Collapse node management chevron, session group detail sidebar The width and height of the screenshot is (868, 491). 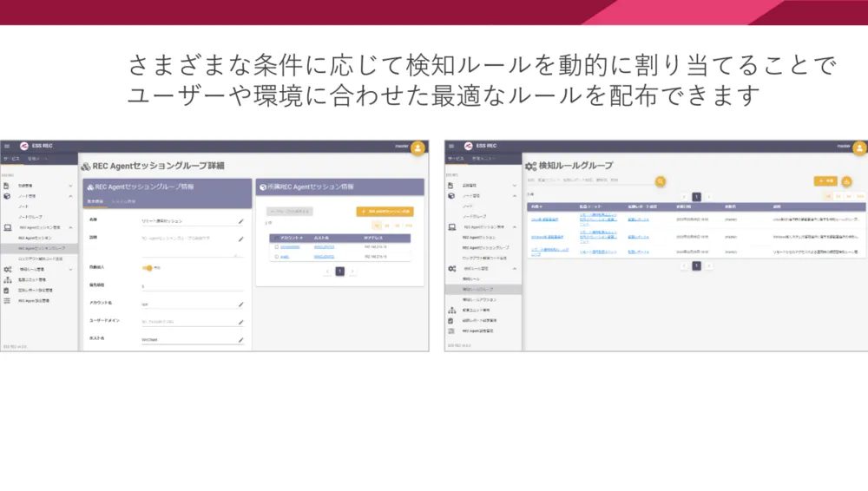point(70,197)
